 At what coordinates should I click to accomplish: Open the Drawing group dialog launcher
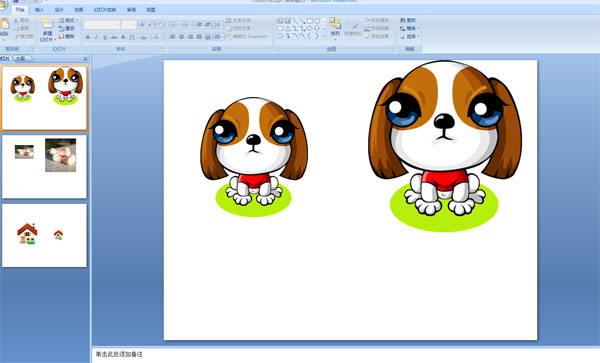pyautogui.click(x=392, y=49)
